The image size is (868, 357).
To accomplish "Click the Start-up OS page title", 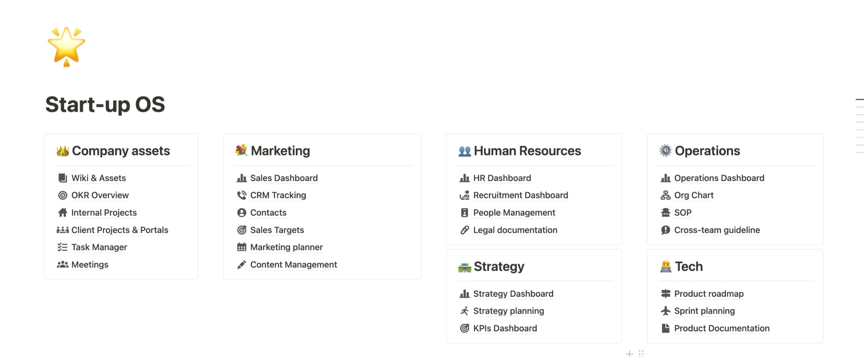I will pyautogui.click(x=105, y=104).
